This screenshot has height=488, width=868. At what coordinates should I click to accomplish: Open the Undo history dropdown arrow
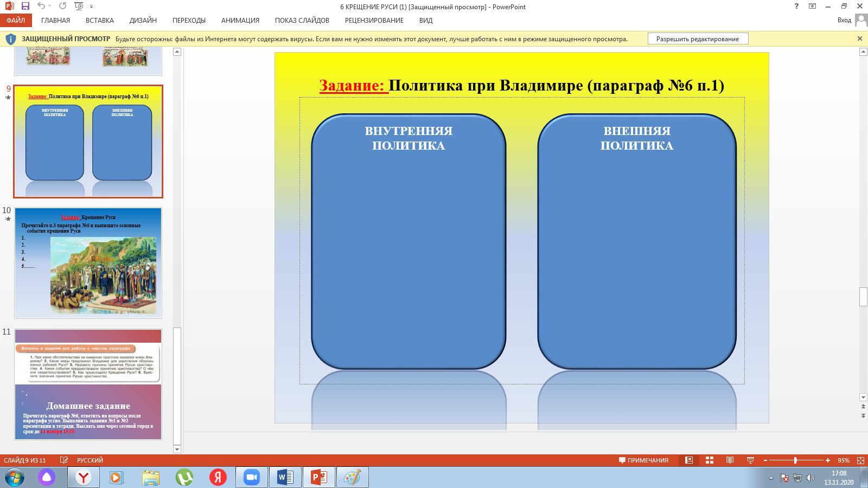click(50, 7)
